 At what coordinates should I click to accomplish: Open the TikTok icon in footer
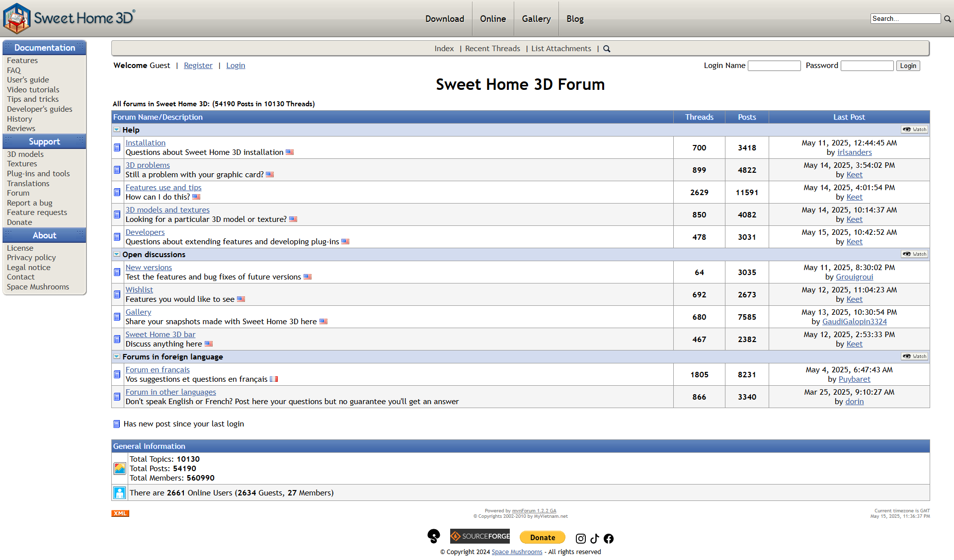click(x=595, y=539)
